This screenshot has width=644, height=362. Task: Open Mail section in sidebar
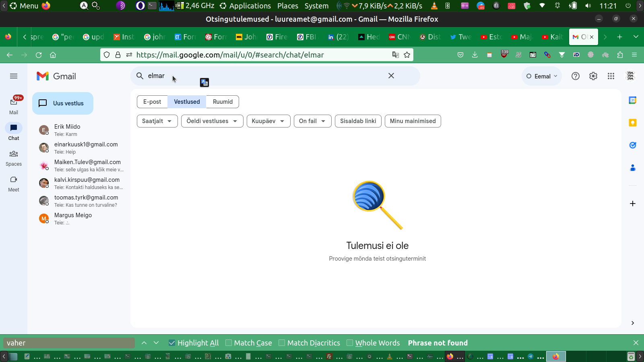click(x=14, y=105)
